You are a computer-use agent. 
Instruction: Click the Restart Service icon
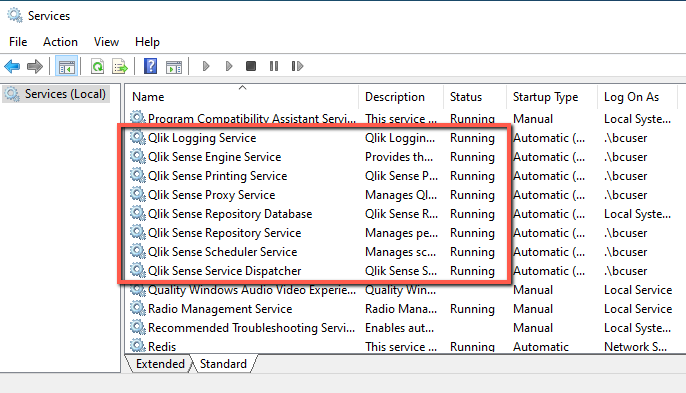[297, 67]
